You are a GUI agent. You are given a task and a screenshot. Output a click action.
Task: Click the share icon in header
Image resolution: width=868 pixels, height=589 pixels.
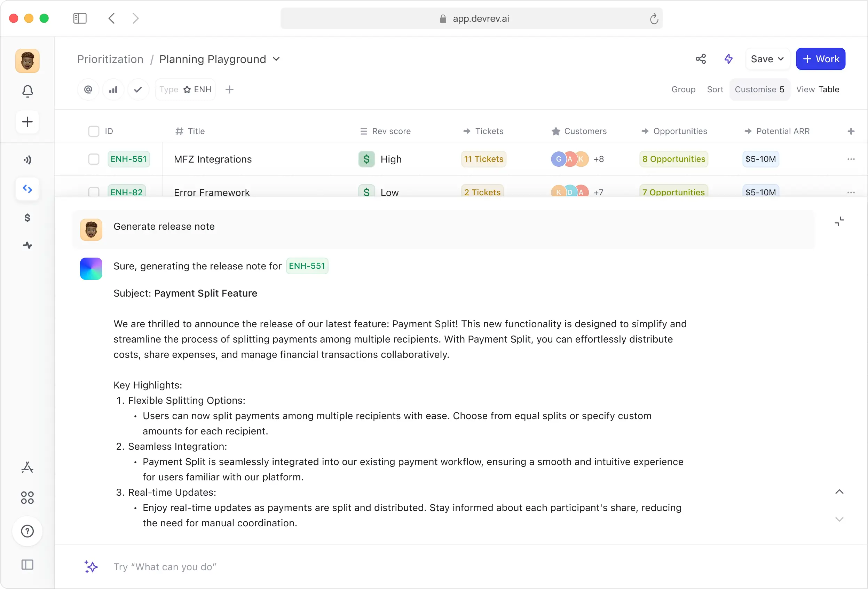coord(700,59)
